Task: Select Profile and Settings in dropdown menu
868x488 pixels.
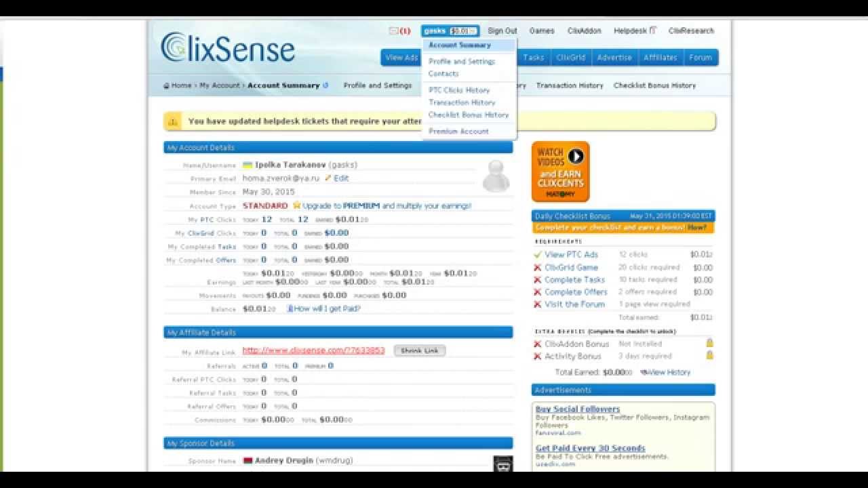Action: [462, 62]
